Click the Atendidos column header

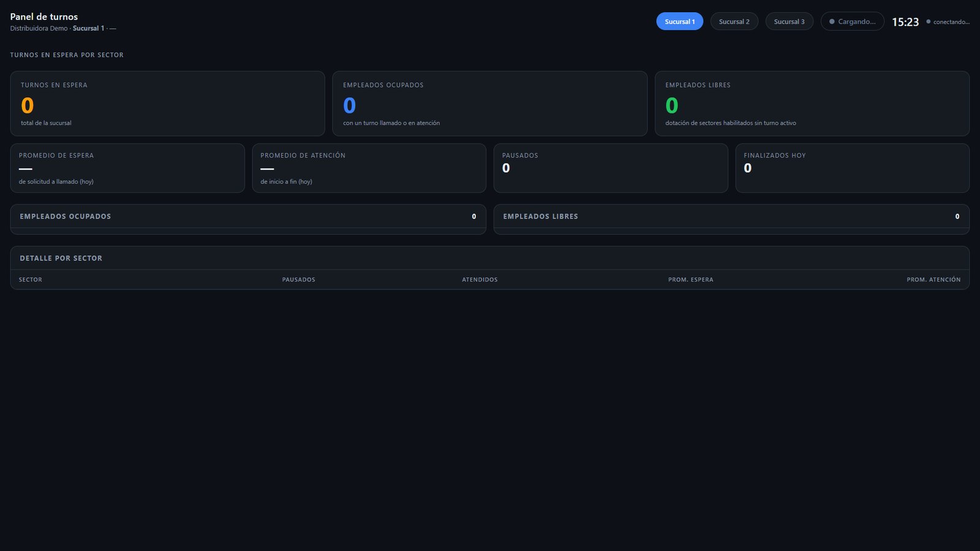(x=480, y=280)
